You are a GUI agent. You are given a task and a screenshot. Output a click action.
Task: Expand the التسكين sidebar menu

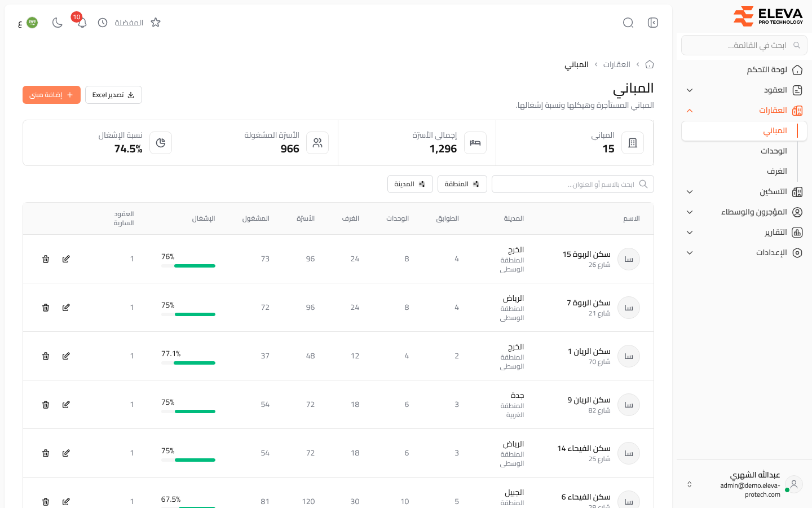point(744,192)
